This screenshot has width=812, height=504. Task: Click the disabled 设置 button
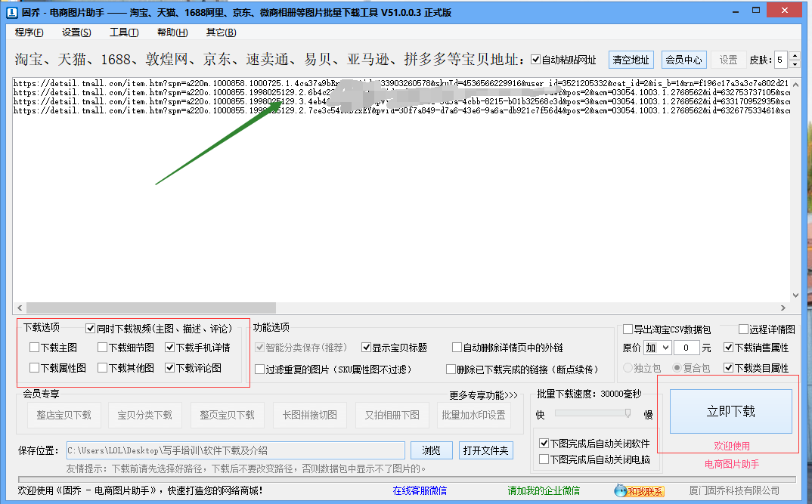pos(728,60)
